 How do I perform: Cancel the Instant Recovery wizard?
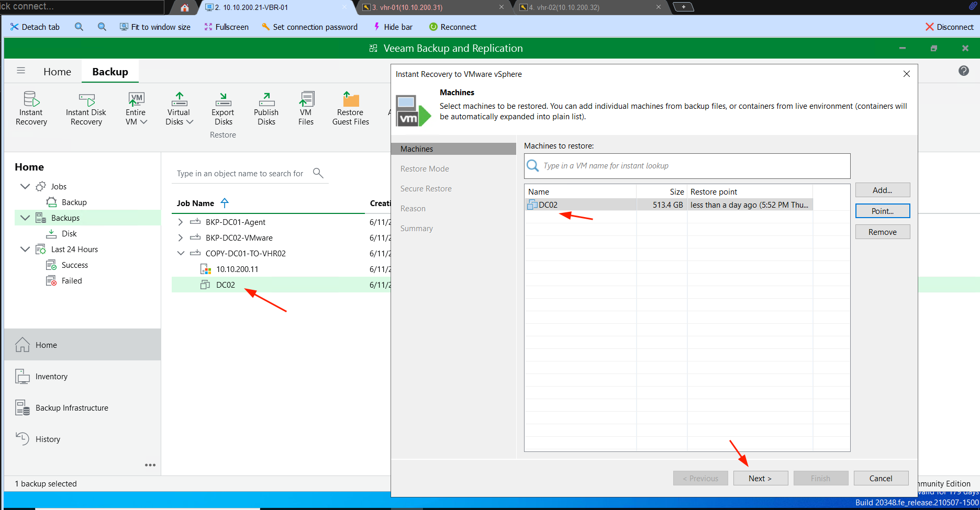(x=881, y=478)
